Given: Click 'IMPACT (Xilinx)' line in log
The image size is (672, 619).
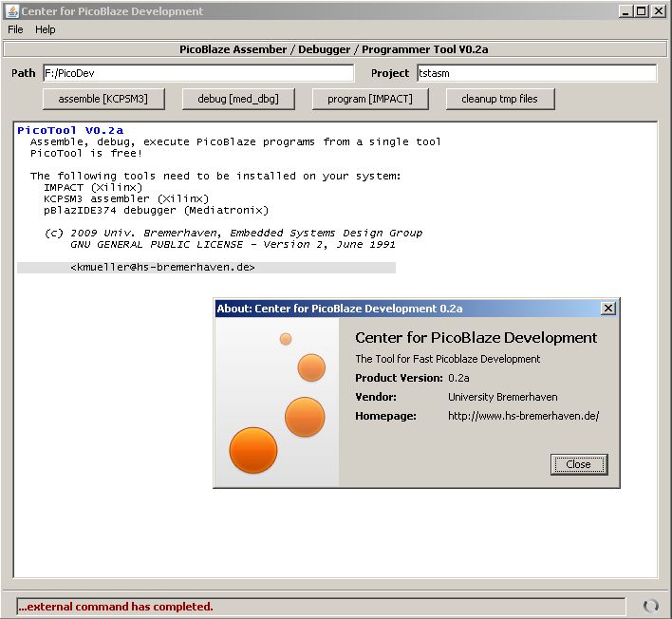Looking at the screenshot, I should (x=93, y=187).
